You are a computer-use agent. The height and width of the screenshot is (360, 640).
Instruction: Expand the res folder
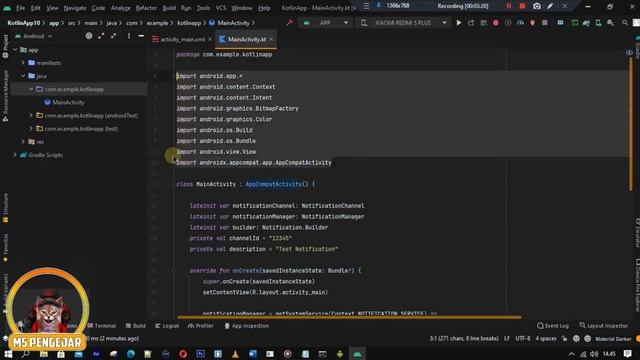coord(23,142)
